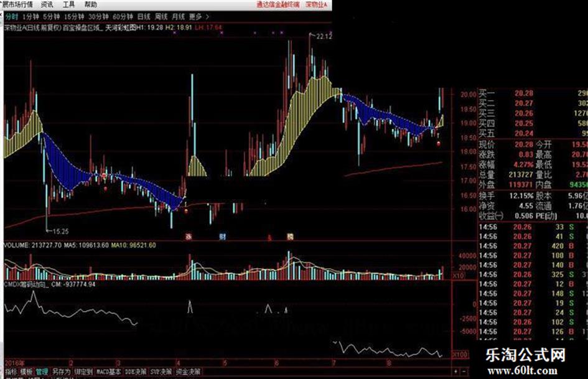Click the X100 scale label in CMDX pane
Viewport: 588px width, 379px height.
point(460,354)
